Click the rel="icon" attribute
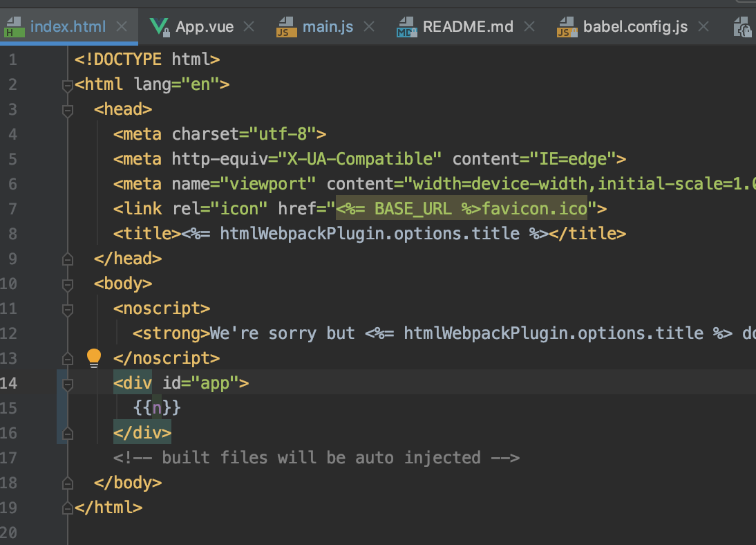Screen dimensions: 756x545 (x=220, y=209)
